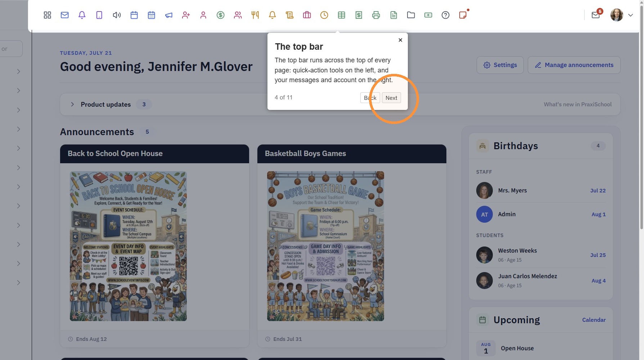The width and height of the screenshot is (644, 360).
Task: Close the top bar tour popup
Action: click(400, 40)
